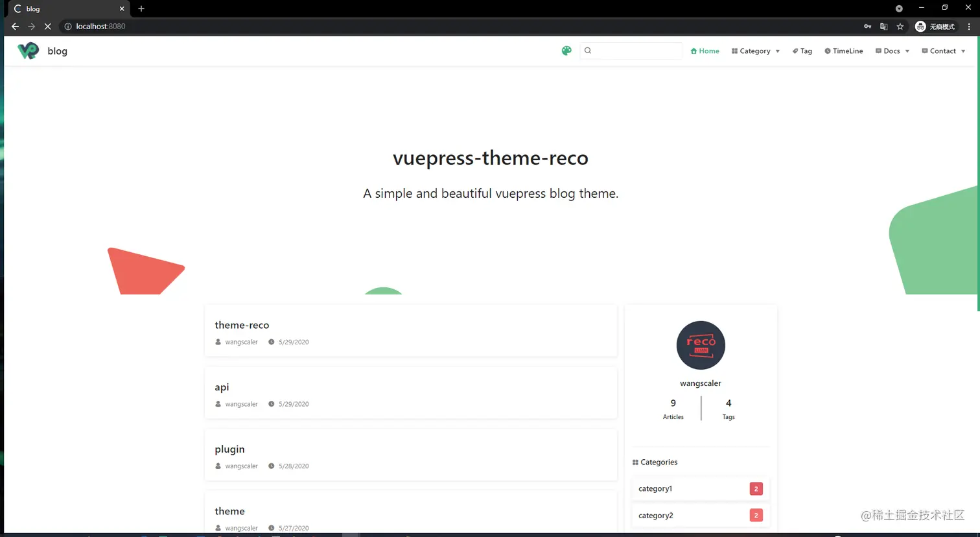Open a new browser tab
This screenshot has height=537, width=980.
click(141, 9)
